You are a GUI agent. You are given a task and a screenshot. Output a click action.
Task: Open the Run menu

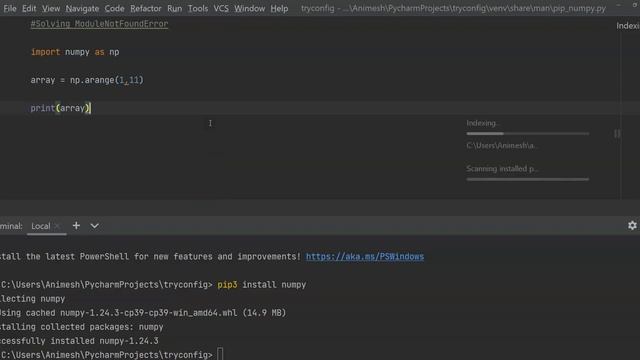174,8
